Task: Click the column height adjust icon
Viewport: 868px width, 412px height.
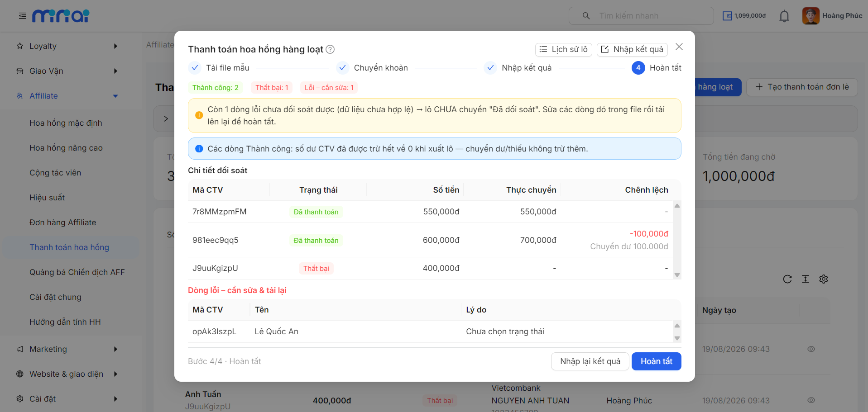Action: tap(806, 279)
